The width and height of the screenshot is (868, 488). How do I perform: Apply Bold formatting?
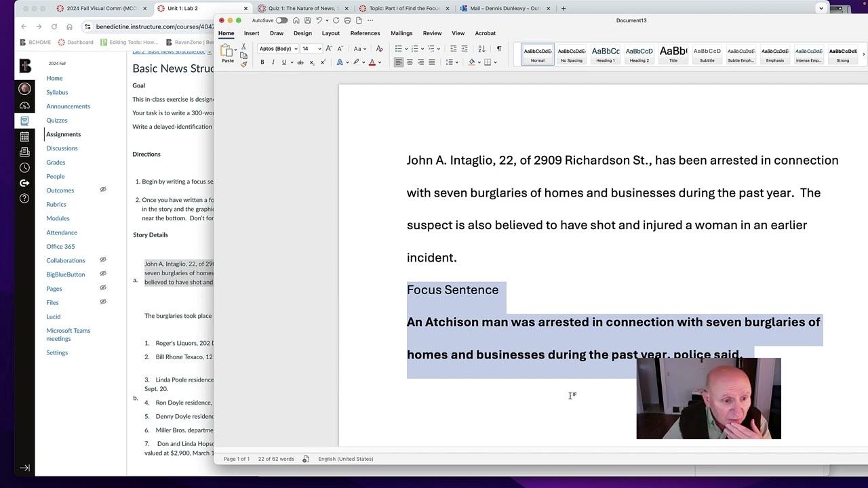(262, 62)
